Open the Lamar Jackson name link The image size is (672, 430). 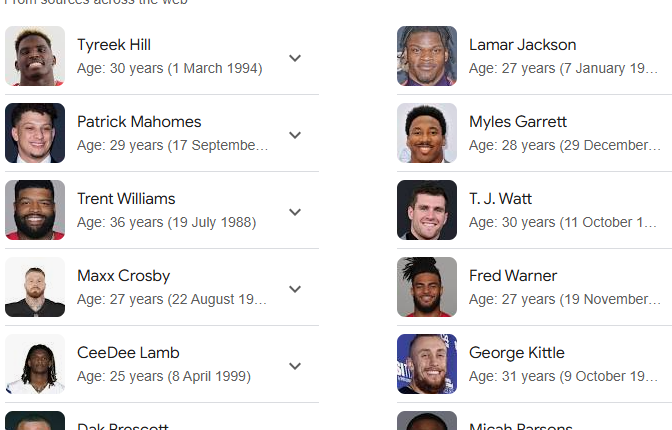pos(522,45)
